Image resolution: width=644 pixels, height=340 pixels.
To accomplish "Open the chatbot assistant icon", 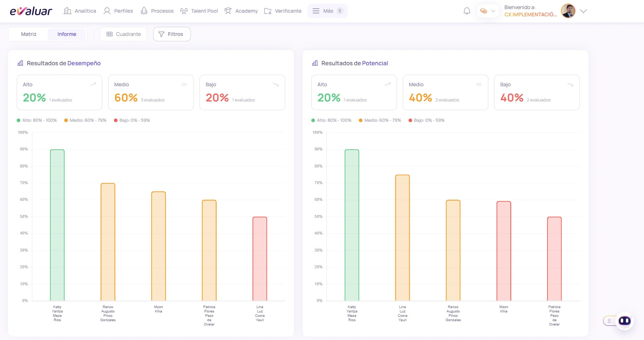I will coord(624,321).
